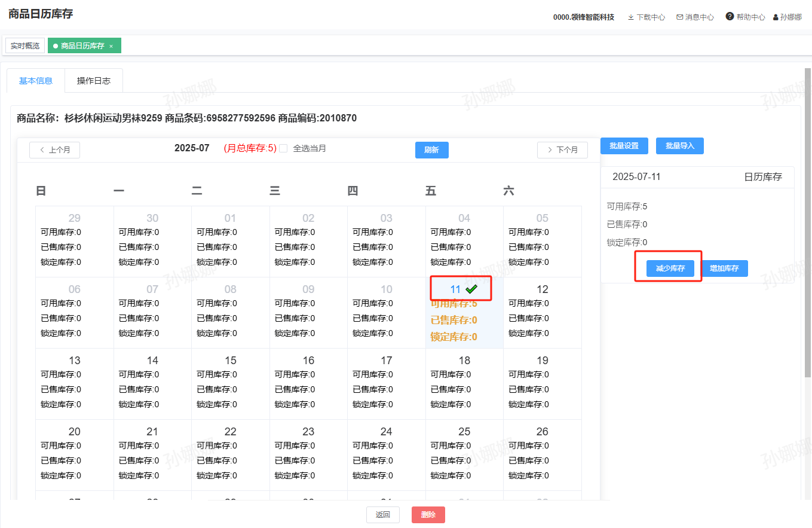Toggle the 全选当月 checkbox

coord(284,148)
